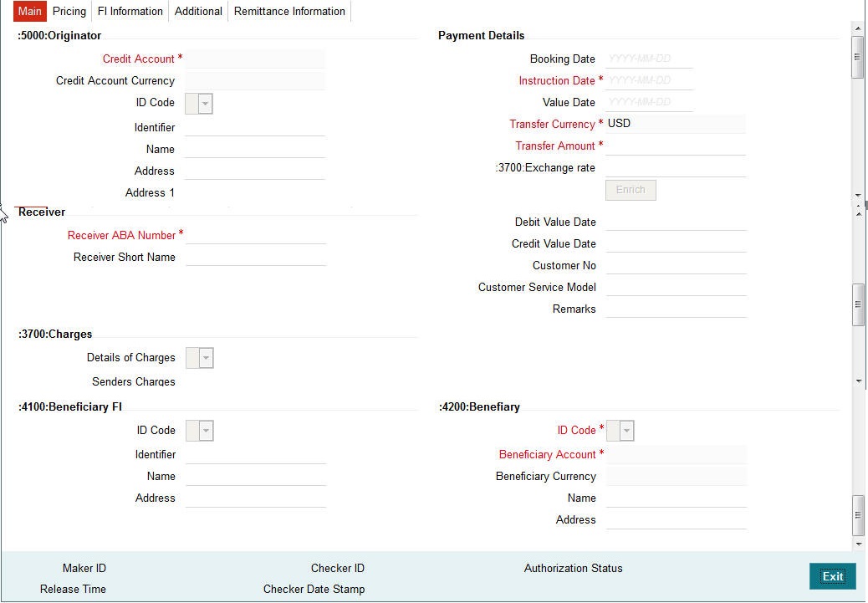Click the top section scrollbar thumb

click(858, 57)
